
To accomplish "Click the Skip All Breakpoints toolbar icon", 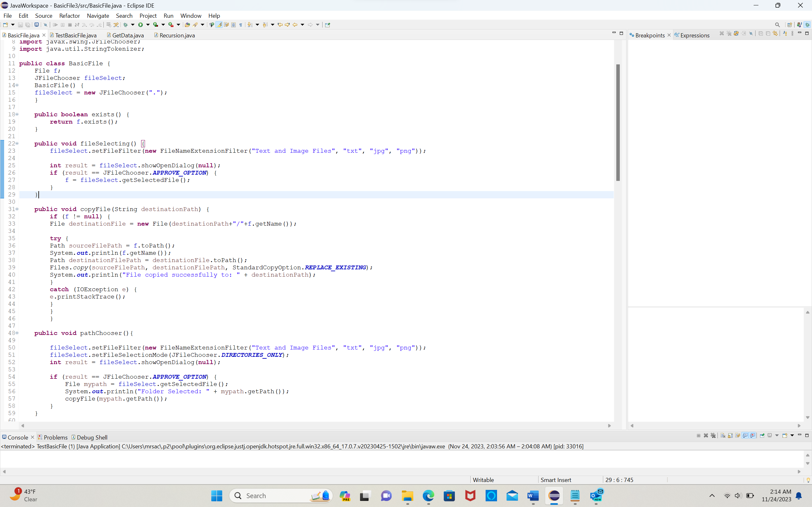I will 46,24.
